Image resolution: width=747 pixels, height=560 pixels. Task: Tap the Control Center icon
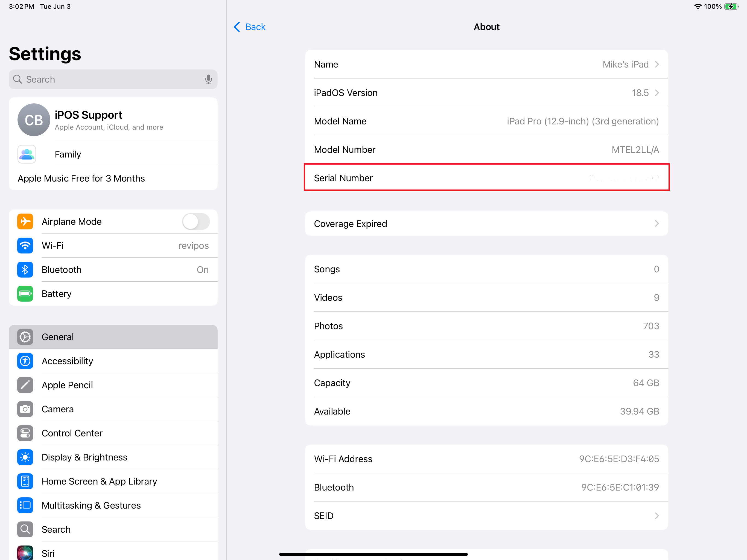tap(25, 433)
